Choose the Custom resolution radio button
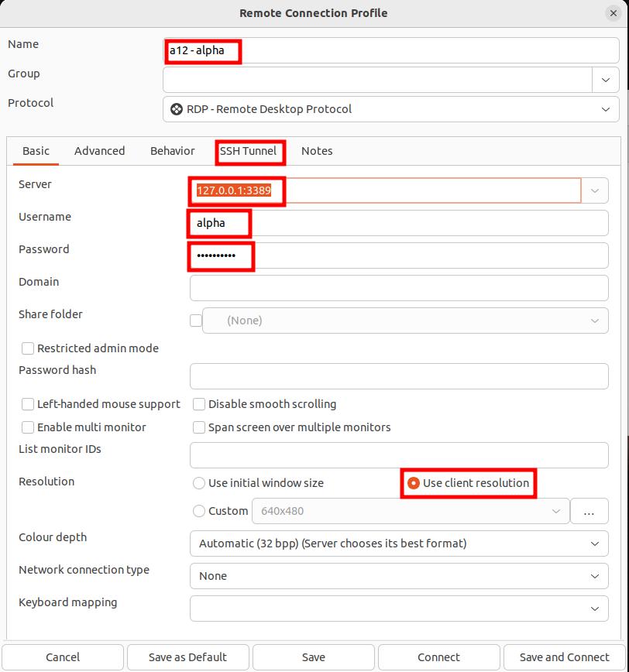Viewport: 629px width, 672px height. click(x=199, y=511)
